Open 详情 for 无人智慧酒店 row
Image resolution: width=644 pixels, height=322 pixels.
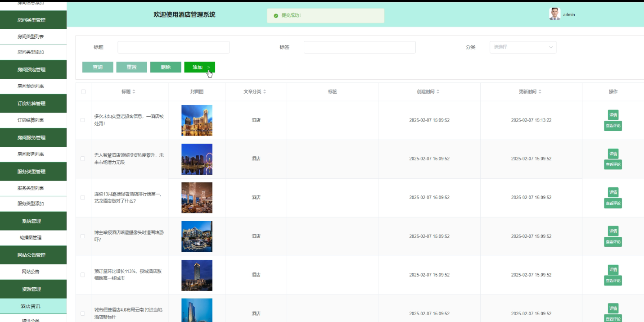[x=613, y=154]
